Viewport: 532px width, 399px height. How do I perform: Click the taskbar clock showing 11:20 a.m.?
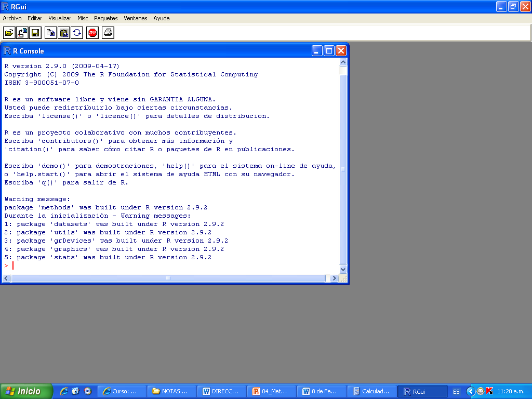511,391
